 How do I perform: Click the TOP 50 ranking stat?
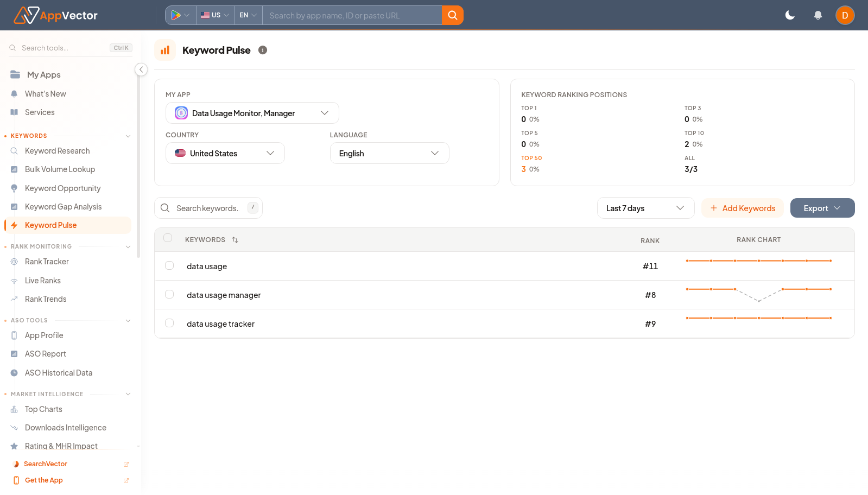click(531, 164)
